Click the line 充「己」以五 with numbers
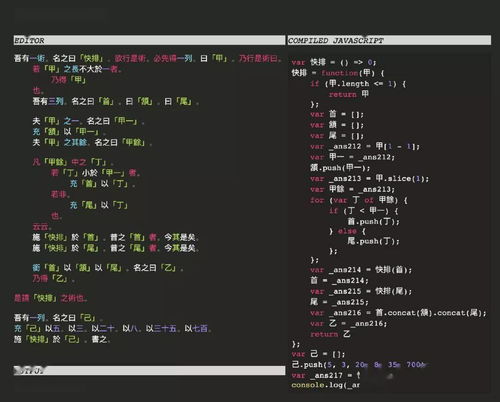This screenshot has width=500, height=402. (112, 329)
